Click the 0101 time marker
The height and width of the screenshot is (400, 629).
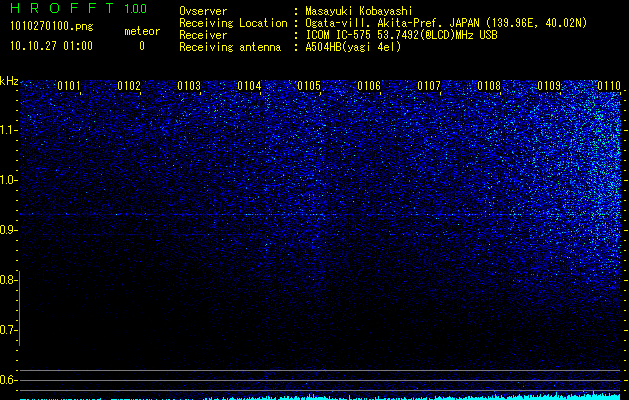[x=69, y=86]
